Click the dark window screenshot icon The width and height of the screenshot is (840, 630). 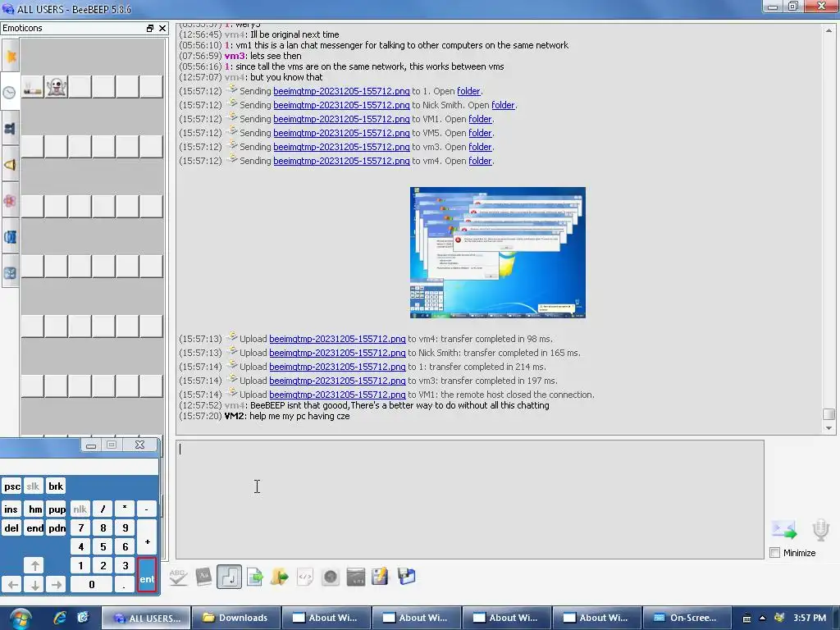pos(356,577)
